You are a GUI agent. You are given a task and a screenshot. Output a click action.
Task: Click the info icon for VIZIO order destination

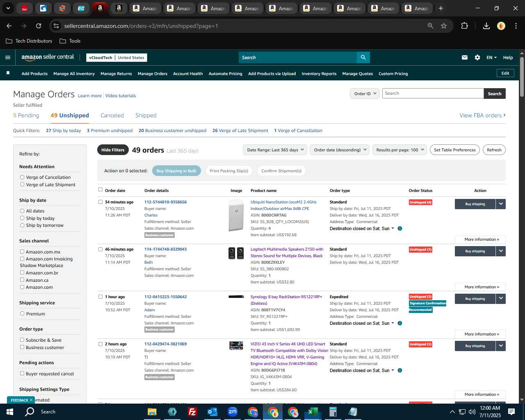tap(400, 370)
